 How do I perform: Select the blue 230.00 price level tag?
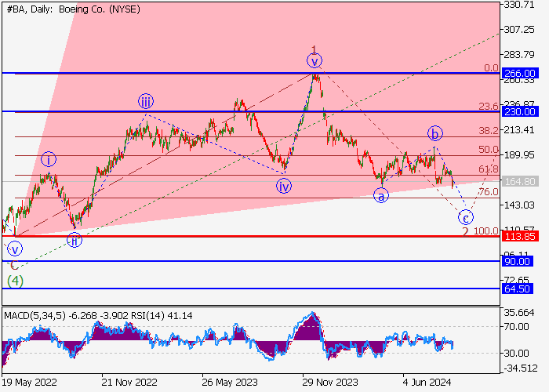519,111
